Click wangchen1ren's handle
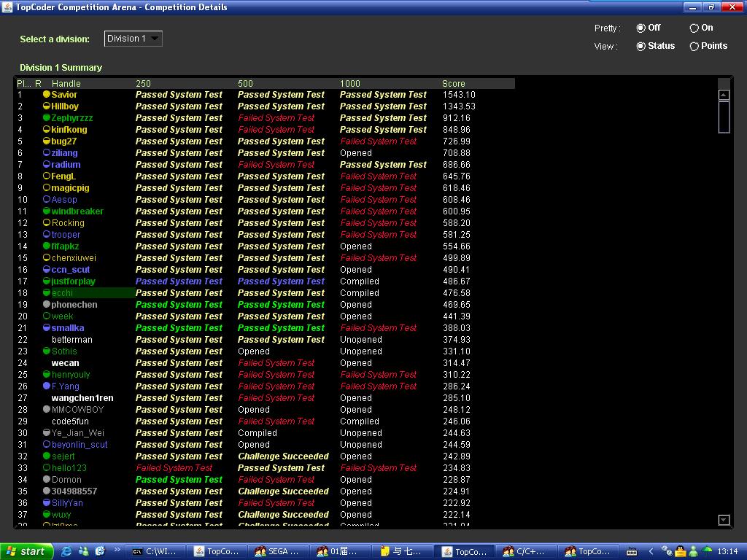Image resolution: width=747 pixels, height=560 pixels. [82, 397]
